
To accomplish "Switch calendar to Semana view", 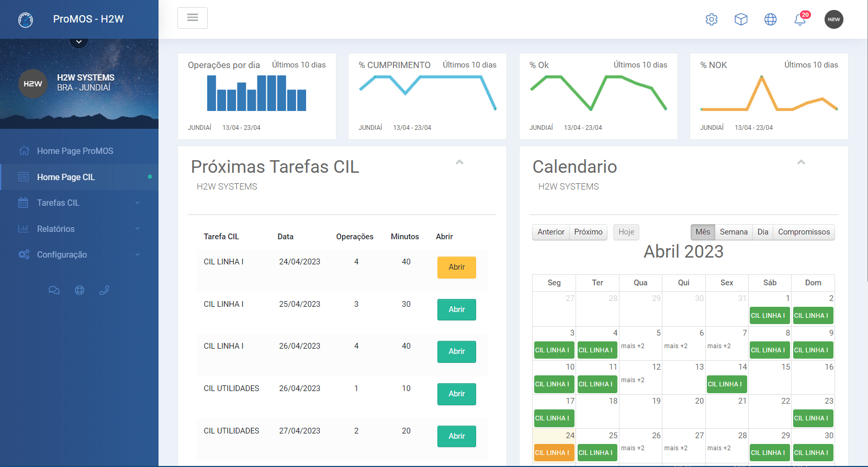I will [x=734, y=232].
